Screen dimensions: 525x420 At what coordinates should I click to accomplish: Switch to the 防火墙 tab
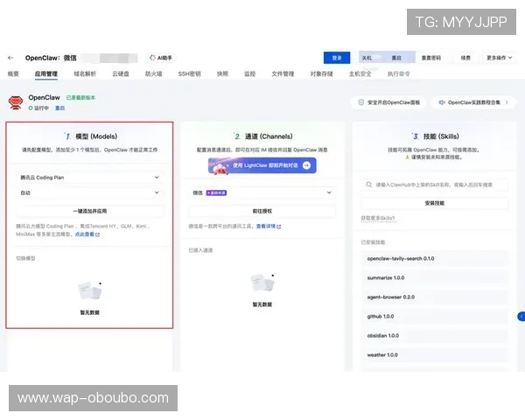pos(154,73)
